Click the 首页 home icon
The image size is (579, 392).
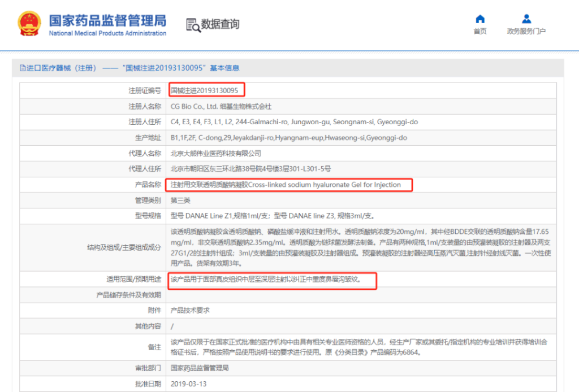tap(480, 19)
